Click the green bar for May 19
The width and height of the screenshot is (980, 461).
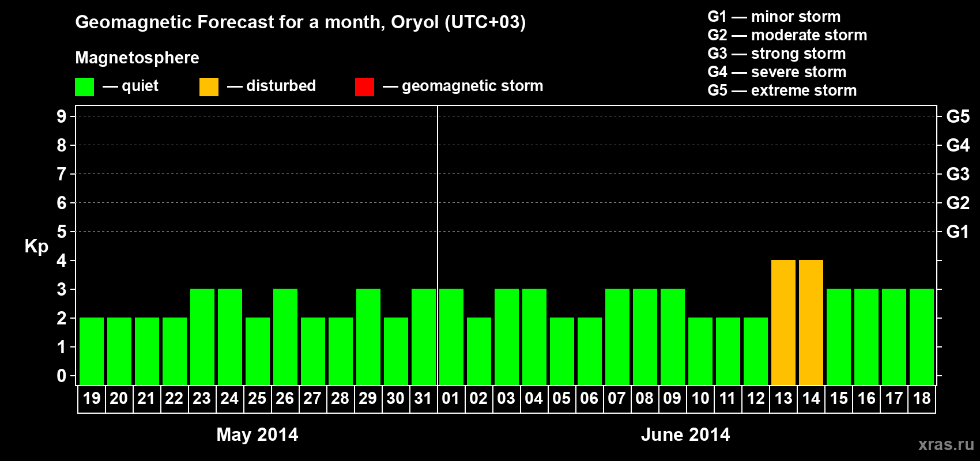92,352
